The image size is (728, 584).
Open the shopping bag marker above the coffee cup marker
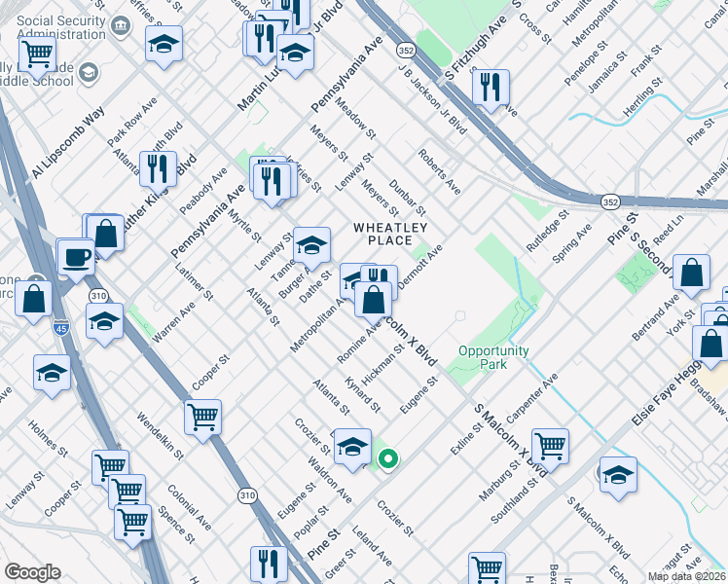click(x=105, y=234)
